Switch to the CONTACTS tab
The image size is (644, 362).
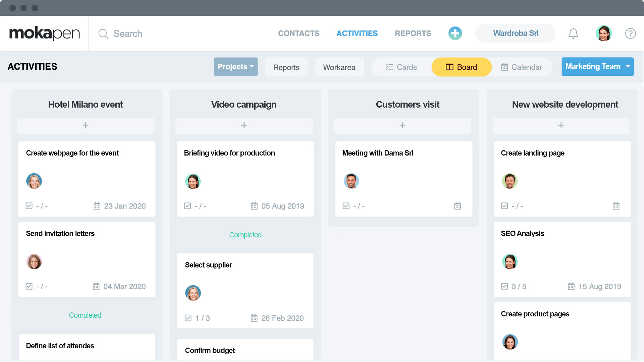(299, 34)
